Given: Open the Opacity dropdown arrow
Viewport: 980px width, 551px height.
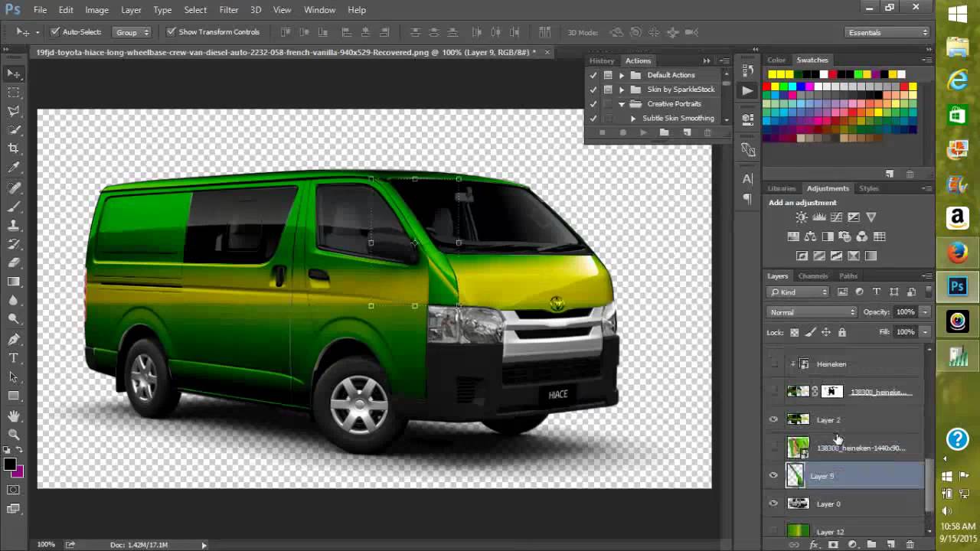Looking at the screenshot, I should tap(925, 311).
